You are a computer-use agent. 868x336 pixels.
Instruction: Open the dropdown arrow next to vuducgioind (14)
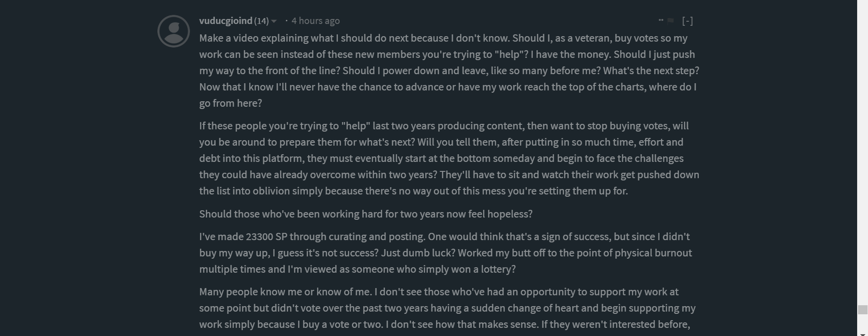click(x=274, y=21)
